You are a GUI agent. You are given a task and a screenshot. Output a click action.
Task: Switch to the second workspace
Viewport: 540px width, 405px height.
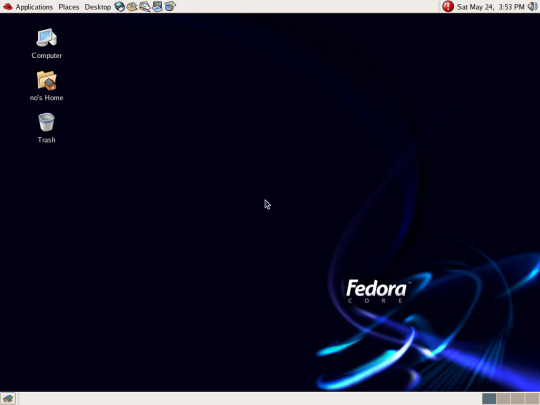tap(503, 399)
